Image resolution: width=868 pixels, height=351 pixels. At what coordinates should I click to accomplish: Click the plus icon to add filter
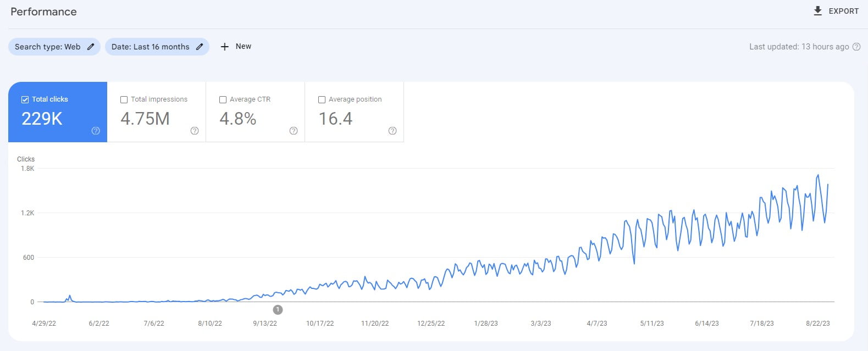(x=224, y=47)
